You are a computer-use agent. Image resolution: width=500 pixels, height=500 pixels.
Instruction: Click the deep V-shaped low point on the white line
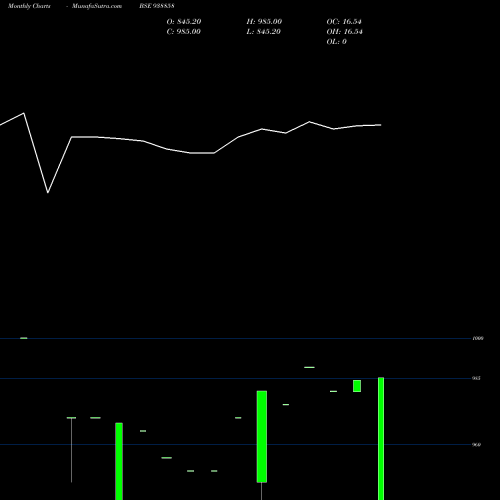coord(48,192)
